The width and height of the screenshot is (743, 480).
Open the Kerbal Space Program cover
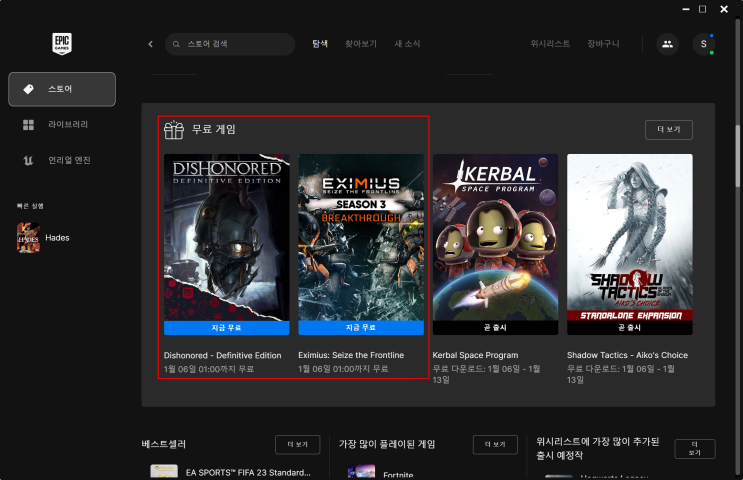(x=495, y=237)
